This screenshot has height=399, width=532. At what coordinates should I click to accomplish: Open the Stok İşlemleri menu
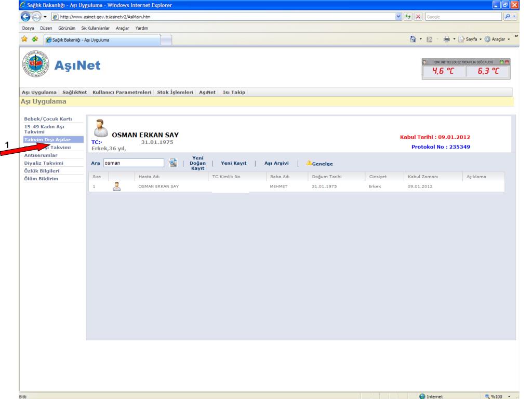[175, 92]
